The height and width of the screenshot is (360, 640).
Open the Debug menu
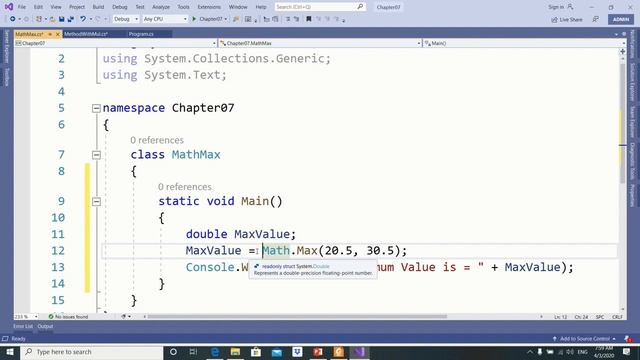(120, 7)
